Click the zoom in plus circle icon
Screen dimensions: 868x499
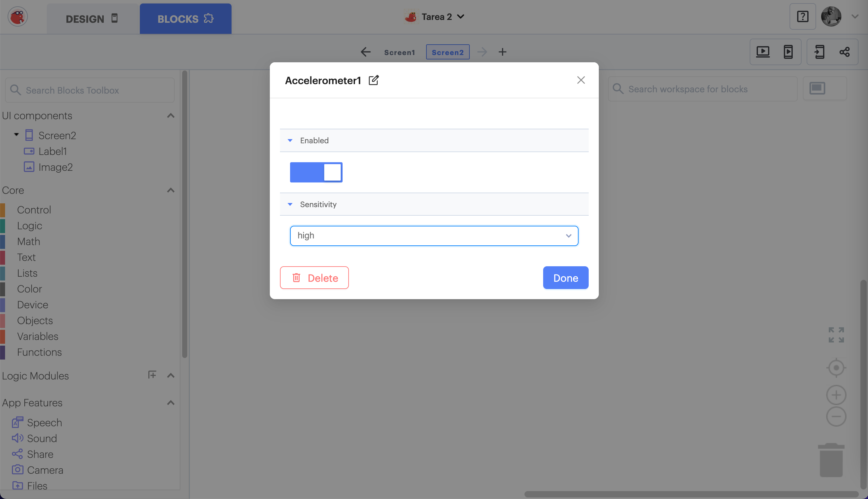[x=836, y=395]
